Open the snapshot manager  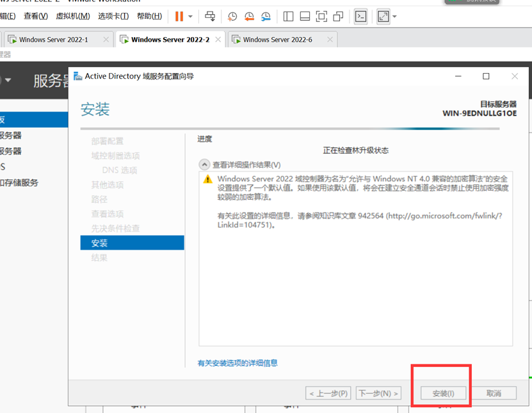266,16
